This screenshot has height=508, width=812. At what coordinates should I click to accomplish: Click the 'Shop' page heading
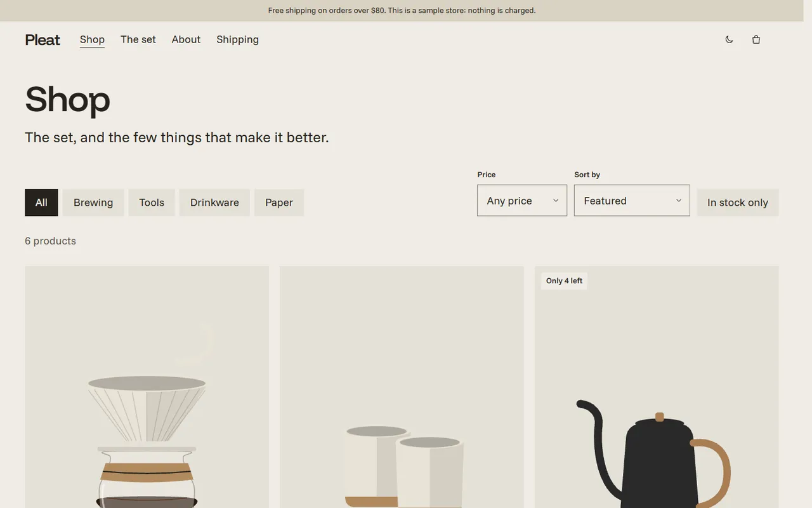[x=67, y=99]
